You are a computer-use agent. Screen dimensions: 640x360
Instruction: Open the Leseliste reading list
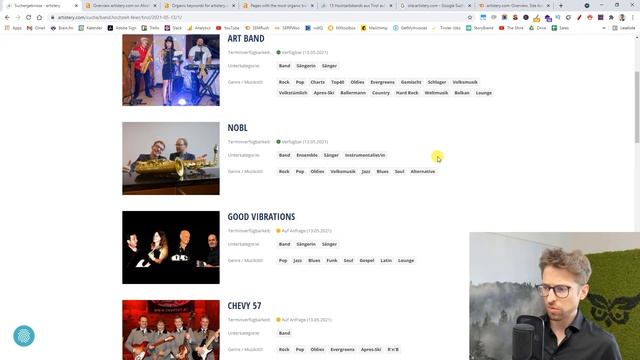point(624,28)
